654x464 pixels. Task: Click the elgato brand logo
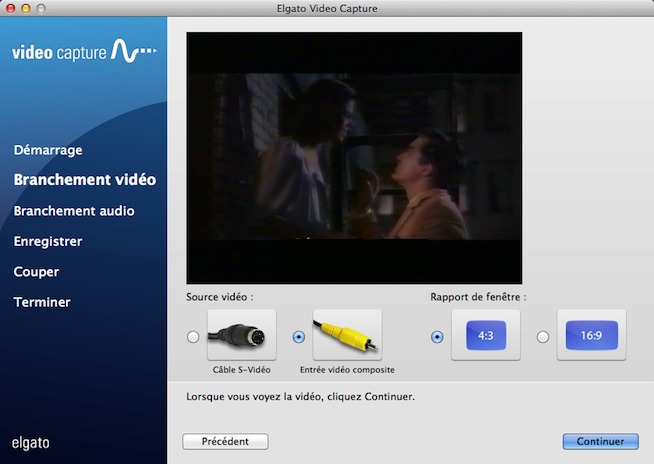[30, 442]
